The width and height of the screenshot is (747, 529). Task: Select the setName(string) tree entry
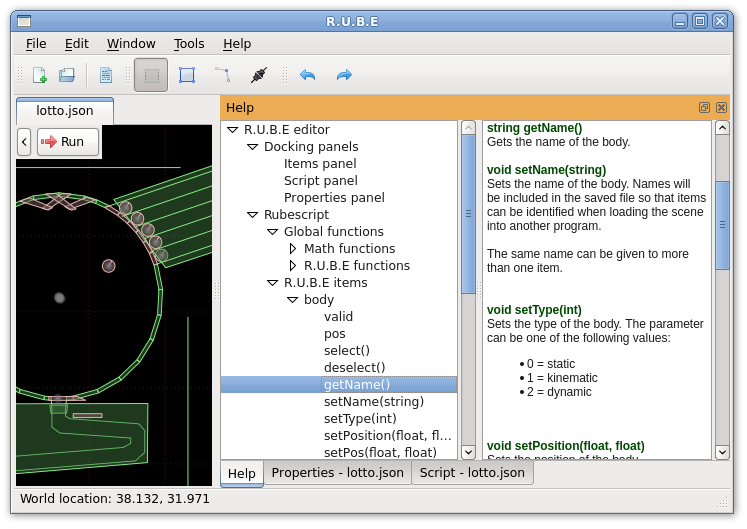374,402
